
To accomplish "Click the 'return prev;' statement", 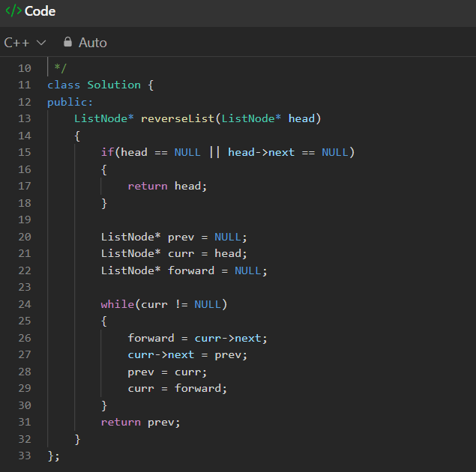I will pos(141,423).
